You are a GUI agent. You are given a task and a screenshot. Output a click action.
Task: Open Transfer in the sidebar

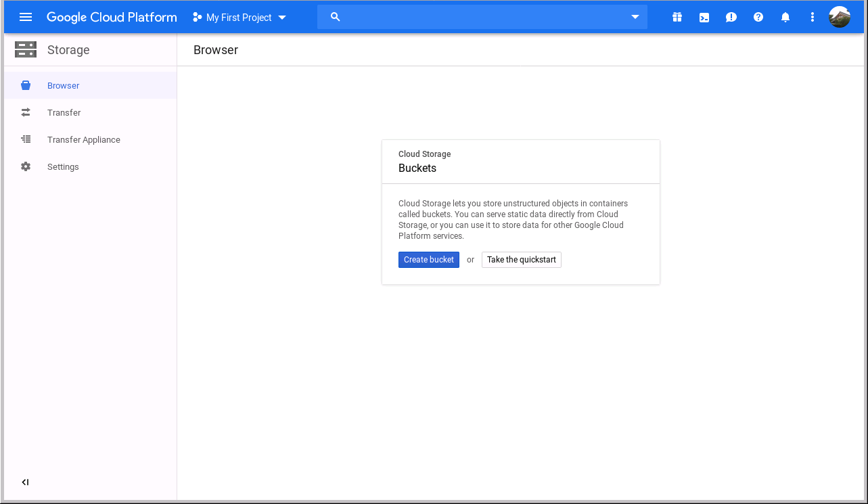(91, 112)
